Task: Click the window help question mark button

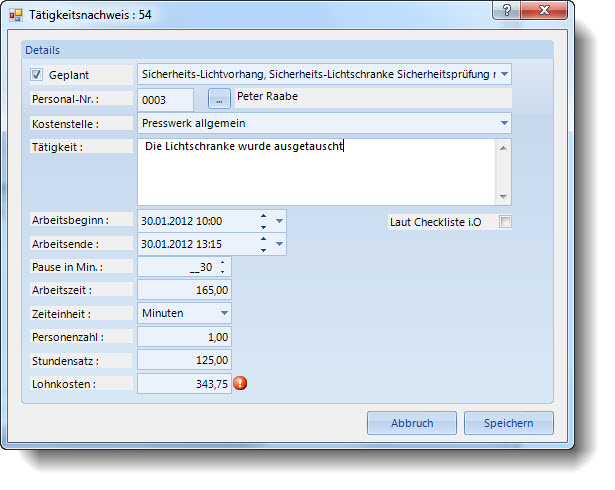Action: tap(510, 12)
